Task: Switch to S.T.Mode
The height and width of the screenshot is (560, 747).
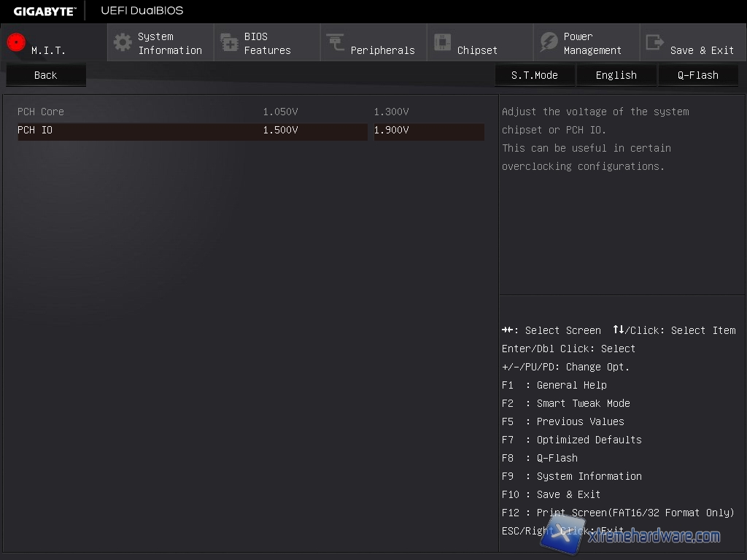Action: (x=534, y=75)
